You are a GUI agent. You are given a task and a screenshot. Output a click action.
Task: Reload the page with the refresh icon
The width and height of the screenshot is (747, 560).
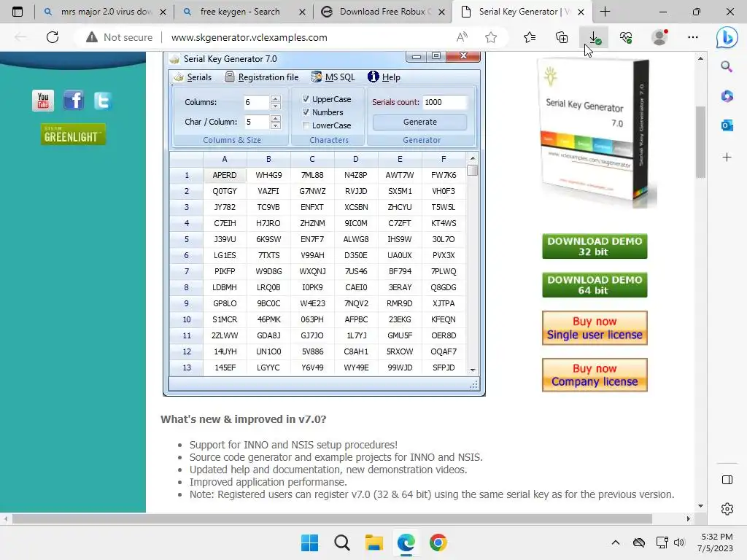coord(53,37)
